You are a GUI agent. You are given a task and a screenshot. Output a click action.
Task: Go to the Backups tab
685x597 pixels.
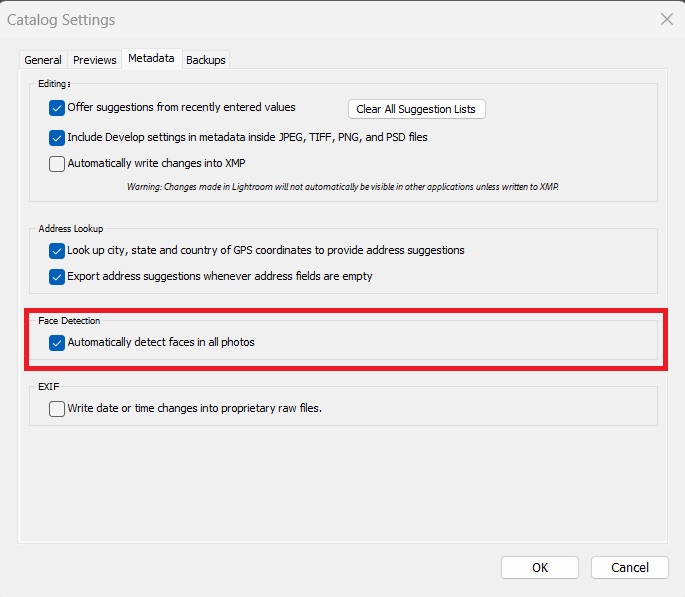(x=206, y=60)
